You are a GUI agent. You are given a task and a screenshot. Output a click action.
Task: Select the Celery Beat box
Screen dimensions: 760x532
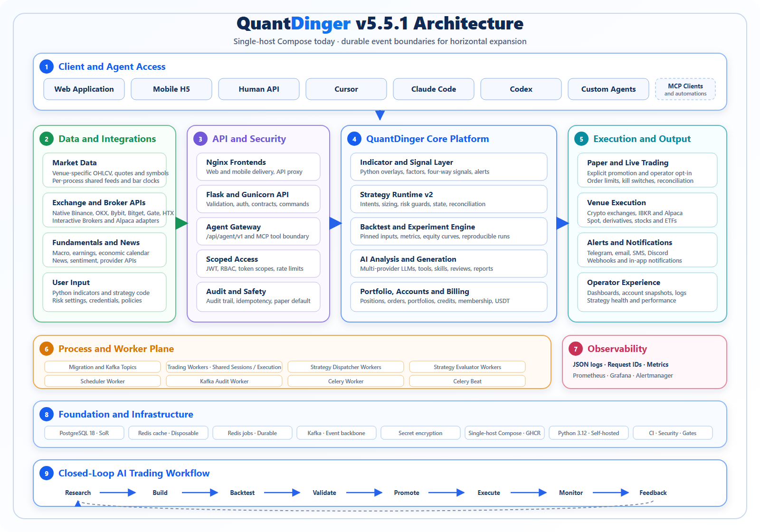tap(467, 381)
